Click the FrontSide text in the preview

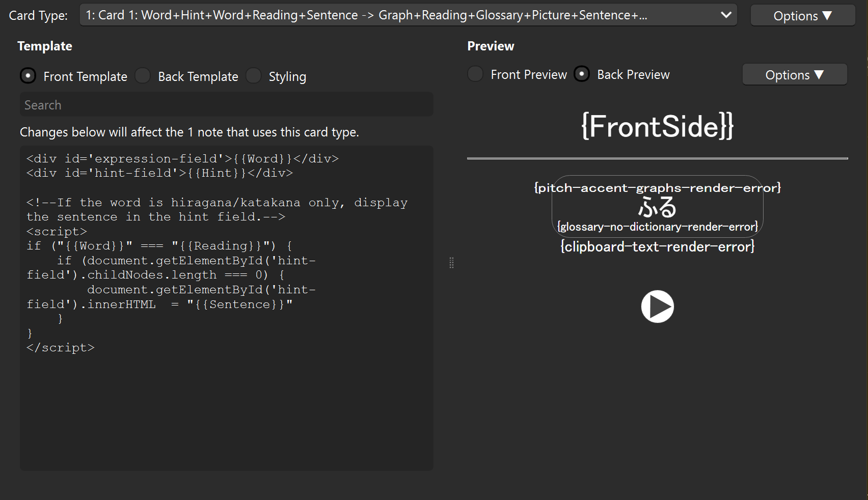pyautogui.click(x=658, y=126)
